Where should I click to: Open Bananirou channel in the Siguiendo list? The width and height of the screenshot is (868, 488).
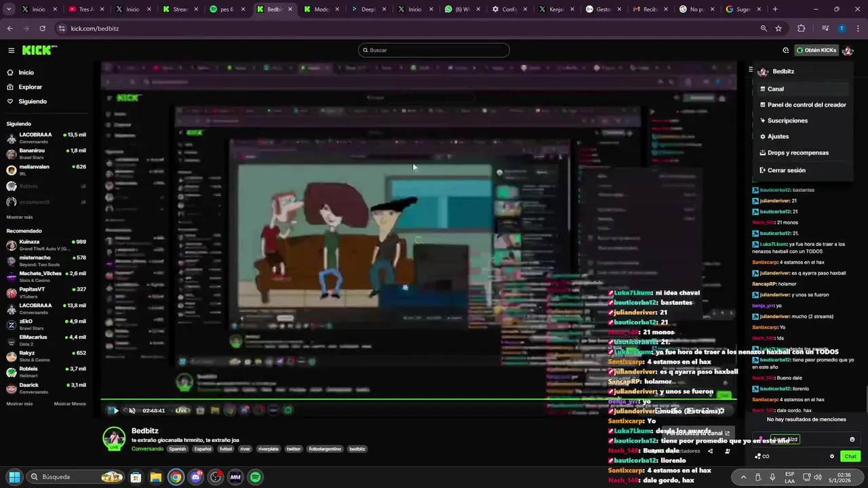pos(46,154)
